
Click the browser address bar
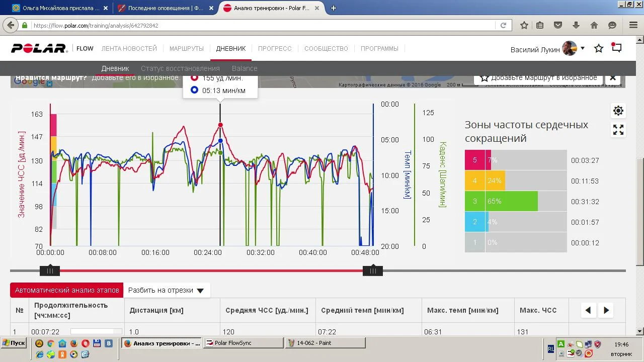(x=262, y=25)
